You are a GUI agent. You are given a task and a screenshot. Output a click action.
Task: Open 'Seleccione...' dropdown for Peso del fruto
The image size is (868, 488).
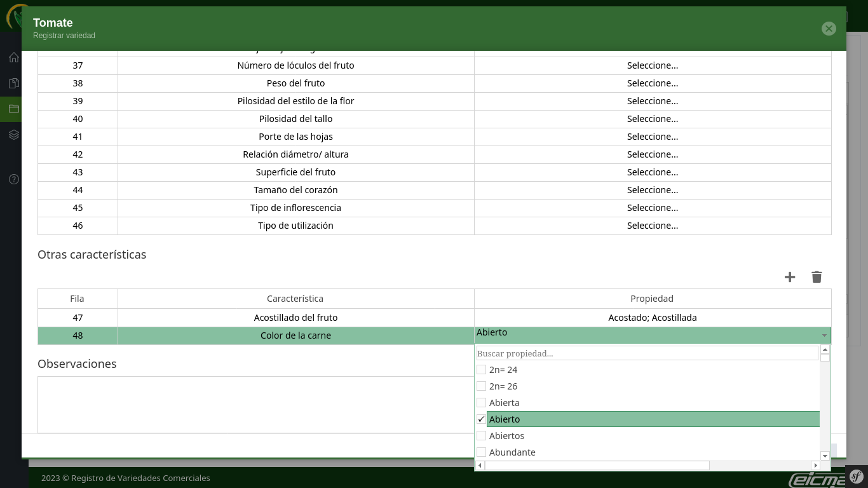652,83
